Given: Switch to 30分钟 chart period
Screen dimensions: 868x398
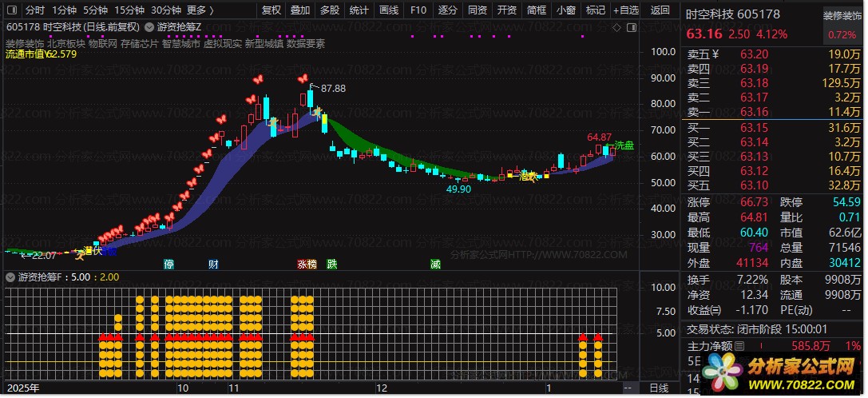Looking at the screenshot, I should click(166, 10).
